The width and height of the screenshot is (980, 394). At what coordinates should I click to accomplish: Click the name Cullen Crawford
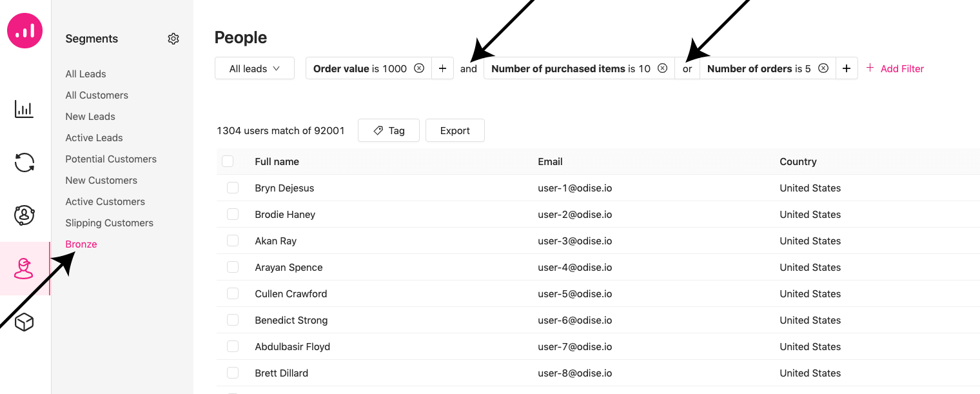pyautogui.click(x=291, y=293)
